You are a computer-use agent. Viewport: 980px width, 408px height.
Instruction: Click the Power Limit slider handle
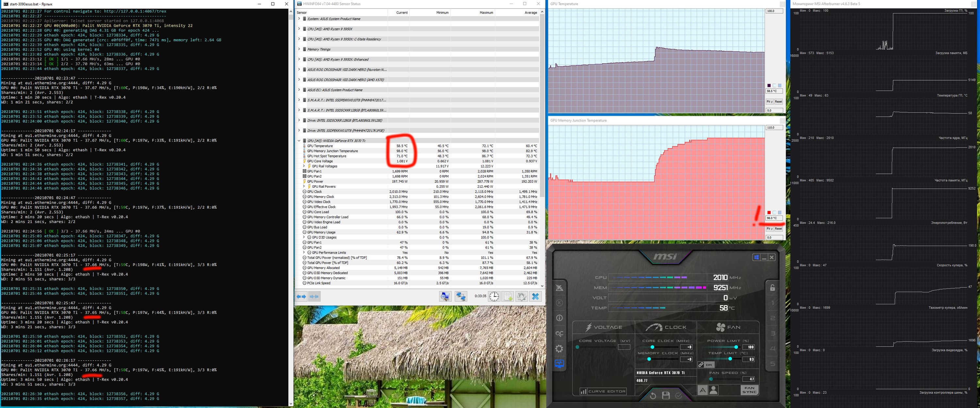click(x=736, y=347)
